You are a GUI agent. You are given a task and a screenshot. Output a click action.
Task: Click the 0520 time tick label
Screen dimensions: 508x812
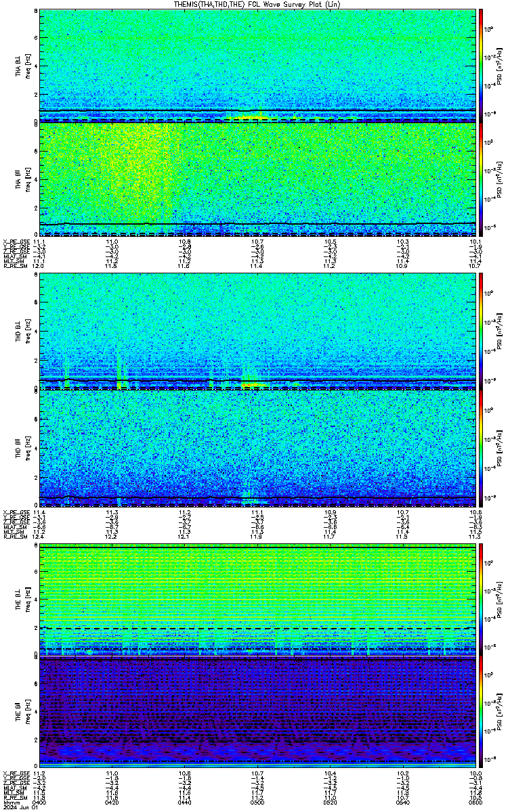point(330,802)
